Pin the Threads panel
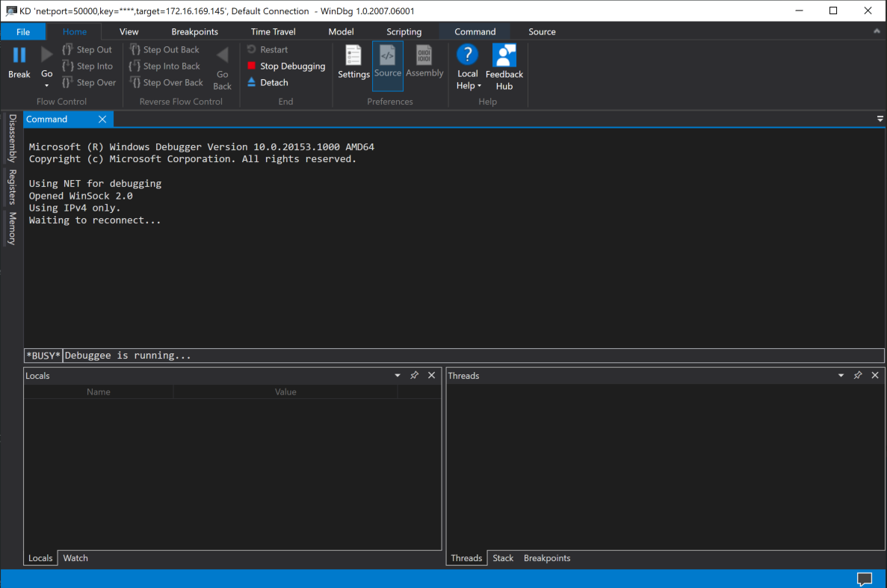Image resolution: width=887 pixels, height=588 pixels. (857, 375)
